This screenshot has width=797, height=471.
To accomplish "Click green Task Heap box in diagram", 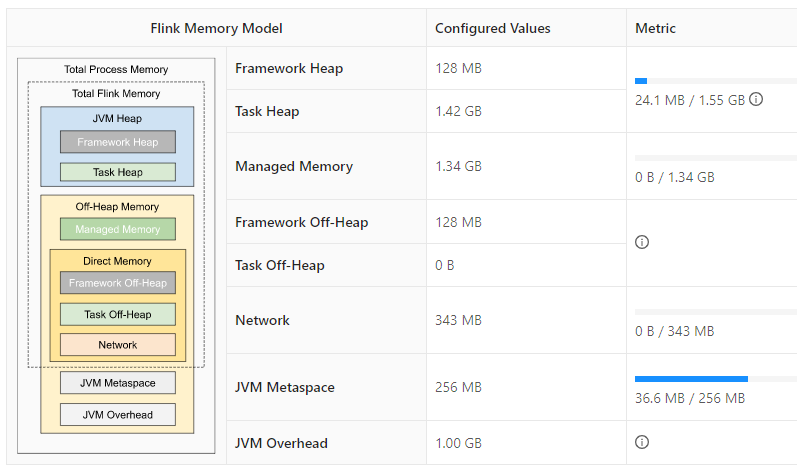I will pyautogui.click(x=117, y=172).
